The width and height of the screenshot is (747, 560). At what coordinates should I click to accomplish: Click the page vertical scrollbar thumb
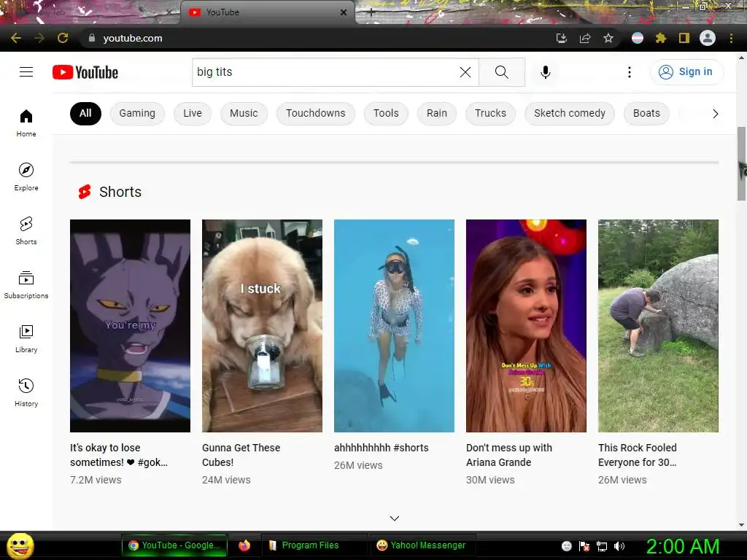[741, 163]
